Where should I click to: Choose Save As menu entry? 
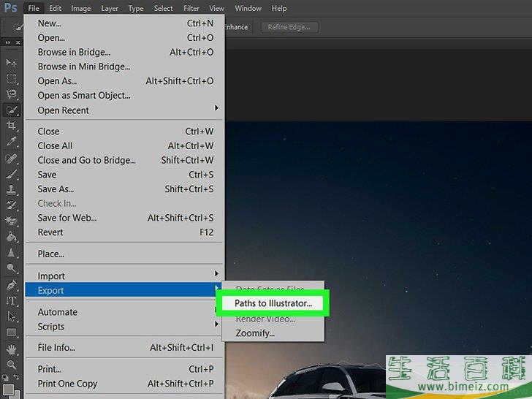point(124,189)
